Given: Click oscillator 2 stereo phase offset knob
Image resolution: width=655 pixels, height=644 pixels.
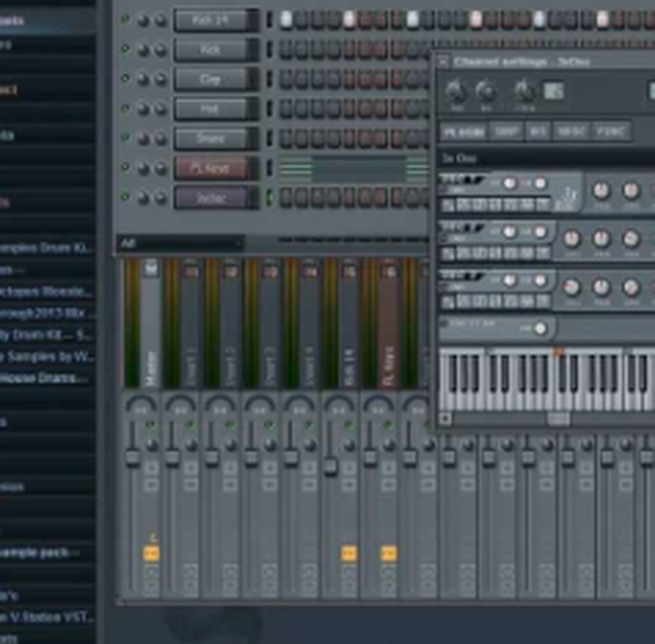Looking at the screenshot, I should pyautogui.click(x=509, y=232).
